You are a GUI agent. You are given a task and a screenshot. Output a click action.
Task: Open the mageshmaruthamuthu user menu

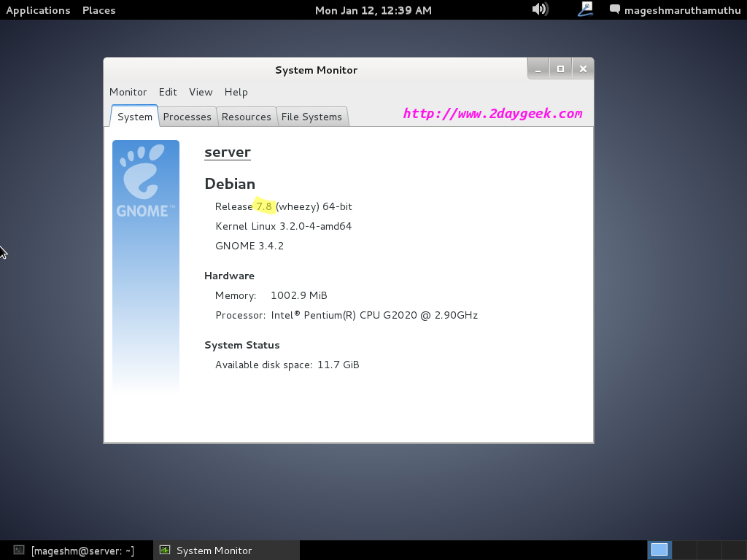click(681, 10)
